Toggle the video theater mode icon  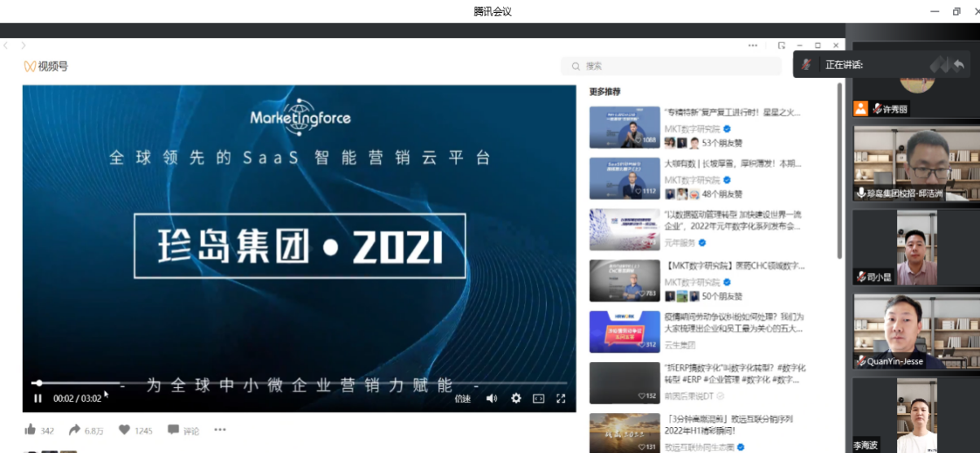pos(538,399)
